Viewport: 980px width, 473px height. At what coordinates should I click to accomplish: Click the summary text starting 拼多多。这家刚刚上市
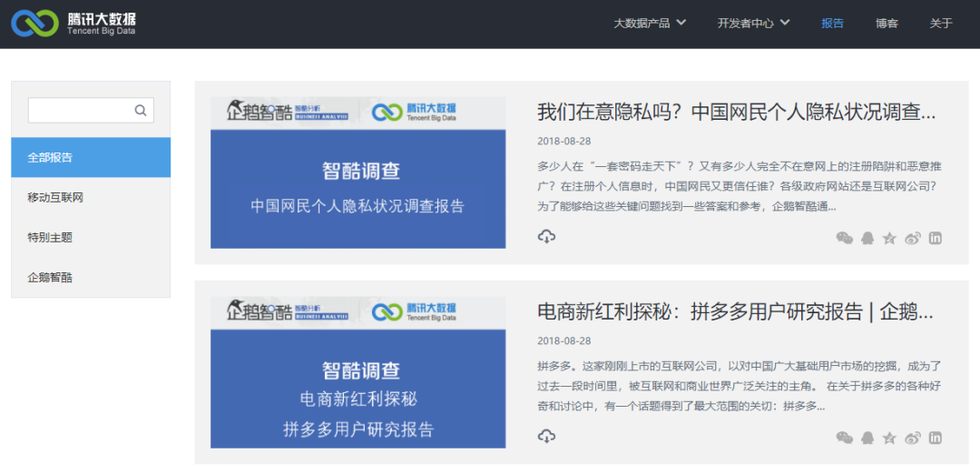pos(740,386)
